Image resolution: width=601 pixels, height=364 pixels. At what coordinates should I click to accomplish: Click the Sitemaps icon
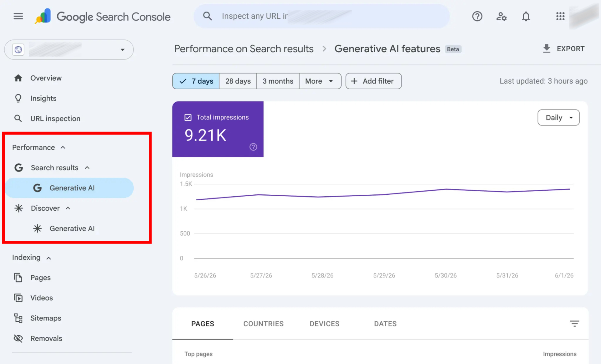click(18, 318)
